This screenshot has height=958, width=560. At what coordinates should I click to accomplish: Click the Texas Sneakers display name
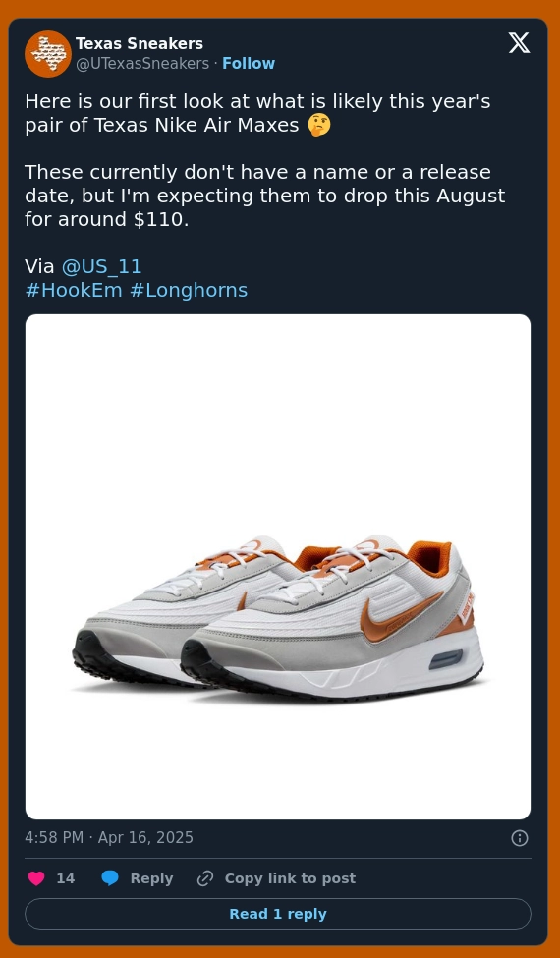pyautogui.click(x=140, y=44)
